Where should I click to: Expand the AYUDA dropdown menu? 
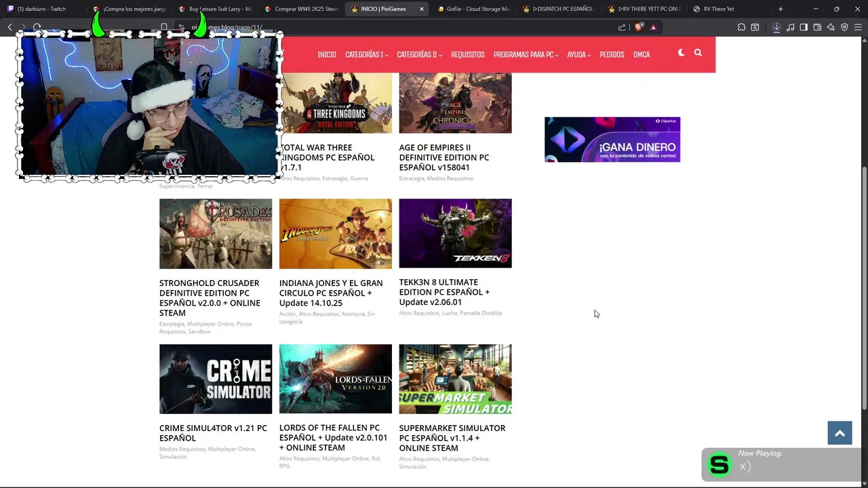click(x=578, y=54)
